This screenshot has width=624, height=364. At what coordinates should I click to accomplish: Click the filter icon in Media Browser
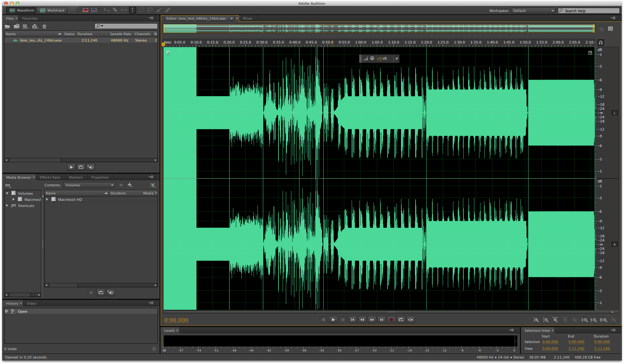pos(153,185)
